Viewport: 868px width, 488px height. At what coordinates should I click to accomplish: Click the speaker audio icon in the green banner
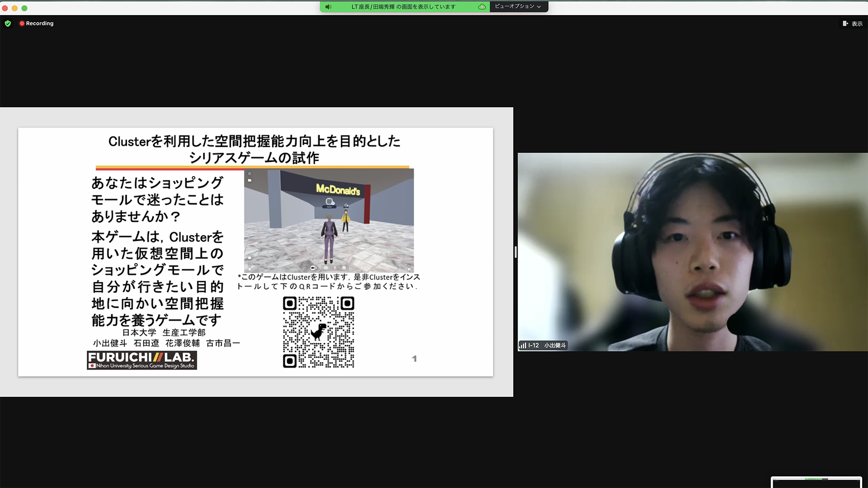(328, 7)
